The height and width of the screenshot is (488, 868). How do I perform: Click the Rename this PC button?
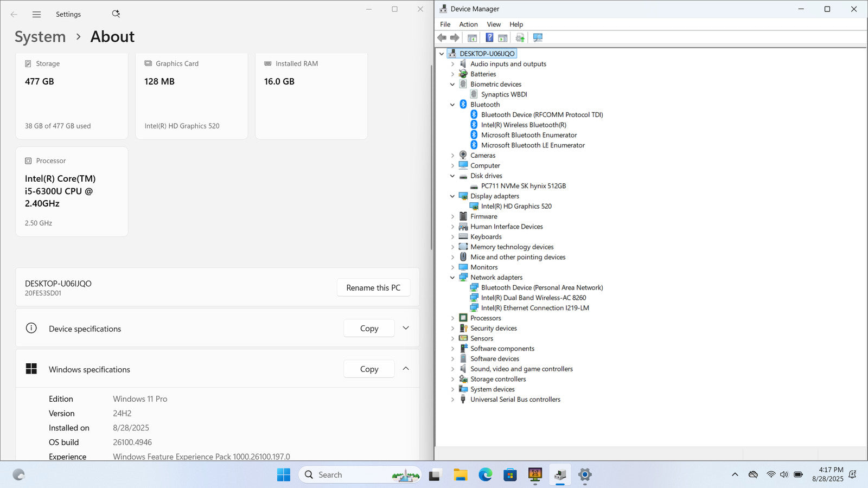(x=373, y=288)
